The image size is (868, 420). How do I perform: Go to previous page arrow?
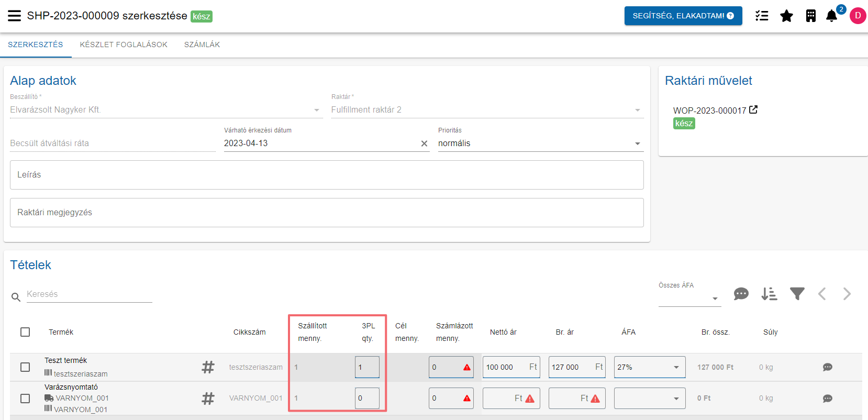(822, 294)
